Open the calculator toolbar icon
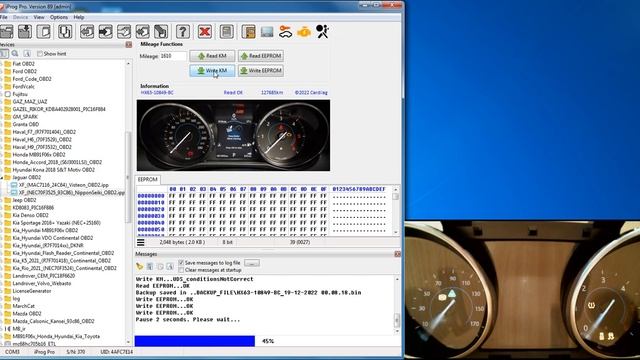The height and width of the screenshot is (360, 640). (x=227, y=31)
